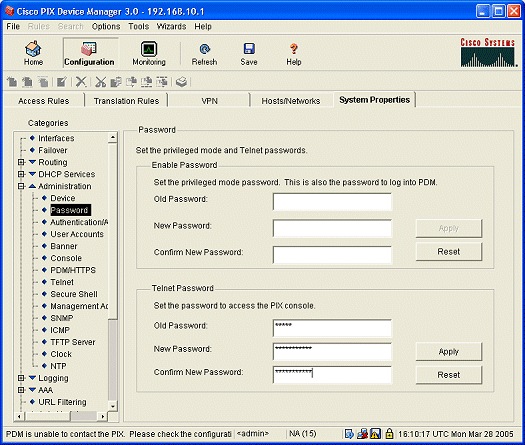Click Apply in Telnet Password section
Viewport: 525px width, 445px height.
[449, 352]
